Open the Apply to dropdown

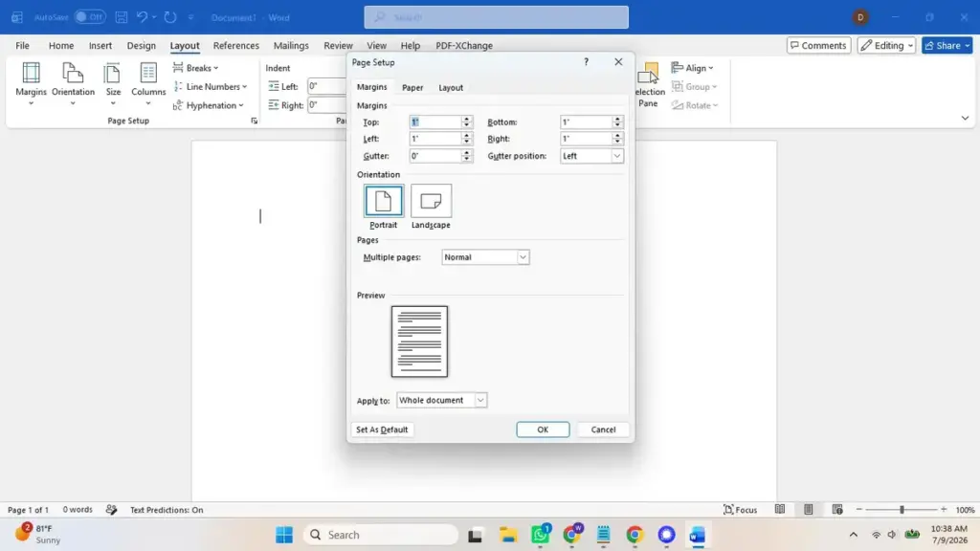click(441, 400)
